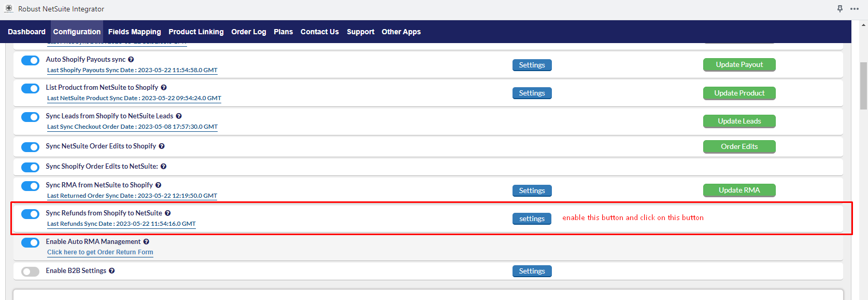Image resolution: width=868 pixels, height=300 pixels.
Task: Toggle Sync Shopify Order Edits to NetSuite
Action: [x=30, y=168]
